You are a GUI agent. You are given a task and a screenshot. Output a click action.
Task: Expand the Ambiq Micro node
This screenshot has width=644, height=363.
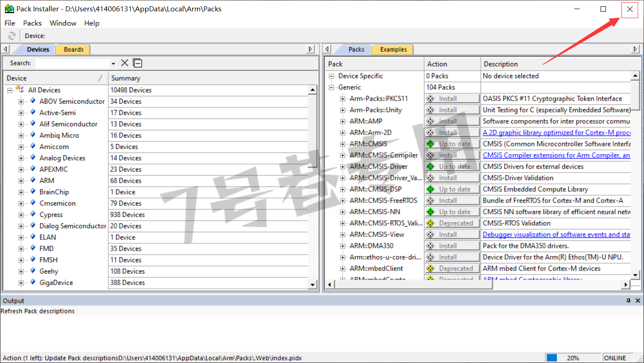point(21,136)
